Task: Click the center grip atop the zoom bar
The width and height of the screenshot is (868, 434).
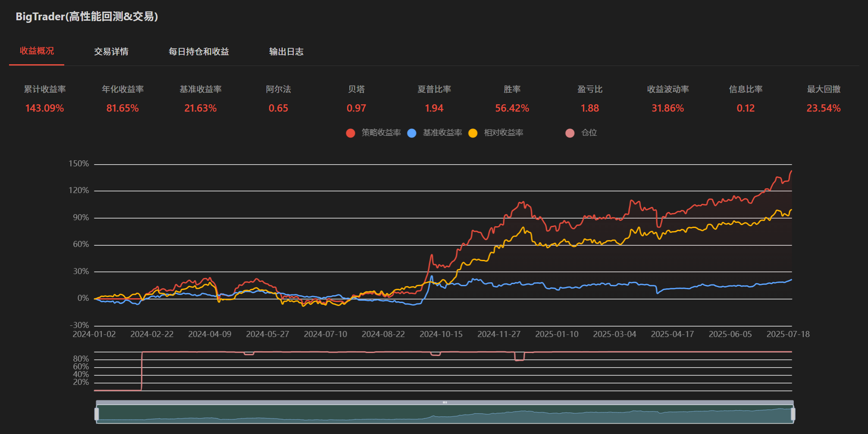Action: click(445, 403)
